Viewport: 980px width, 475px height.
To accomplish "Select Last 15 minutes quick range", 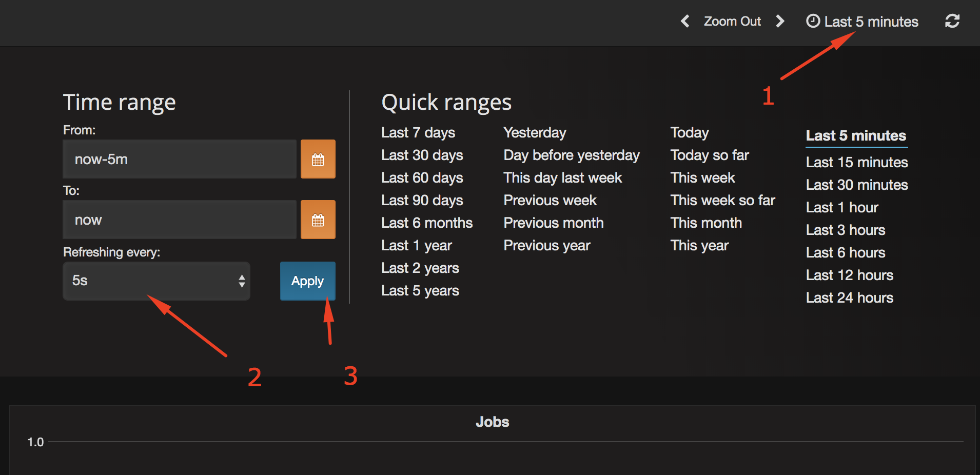I will (857, 162).
